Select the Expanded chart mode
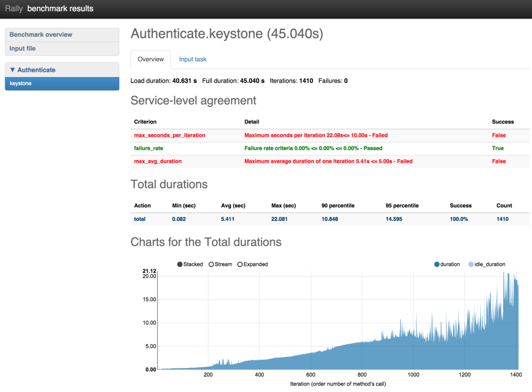 [x=252, y=264]
